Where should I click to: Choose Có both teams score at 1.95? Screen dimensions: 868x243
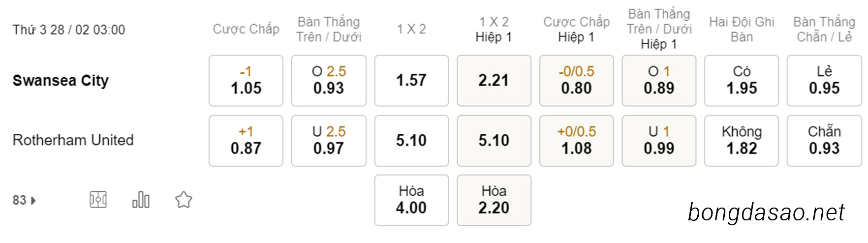point(742,81)
